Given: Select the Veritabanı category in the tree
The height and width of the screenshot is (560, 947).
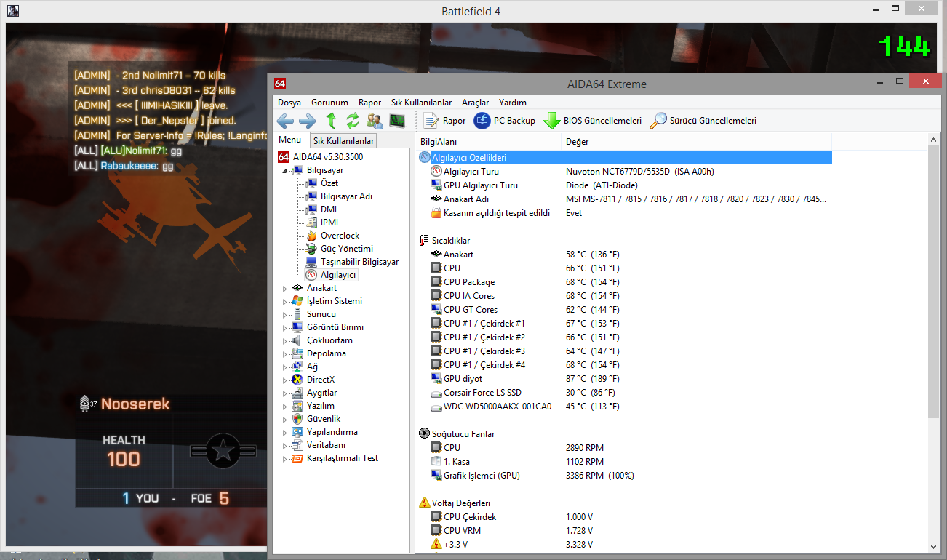Looking at the screenshot, I should [x=326, y=445].
